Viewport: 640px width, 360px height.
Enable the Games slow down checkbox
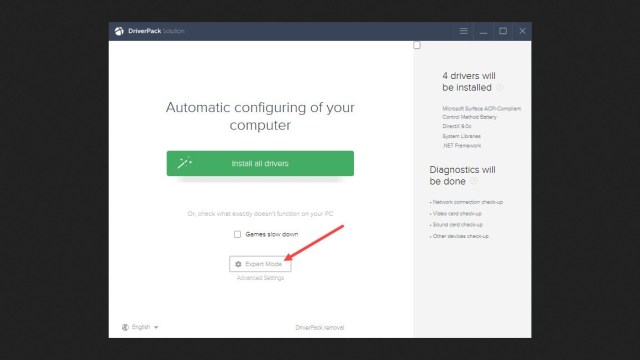[237, 234]
